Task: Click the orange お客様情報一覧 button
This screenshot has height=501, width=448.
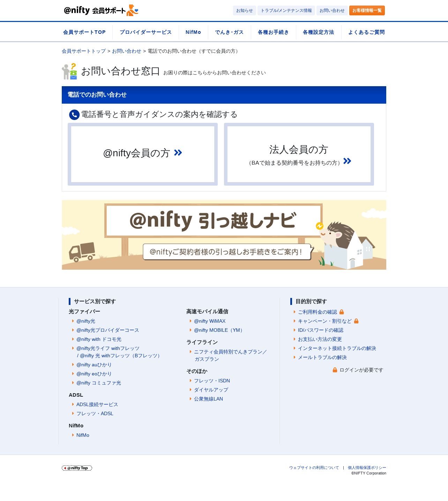Action: (367, 10)
